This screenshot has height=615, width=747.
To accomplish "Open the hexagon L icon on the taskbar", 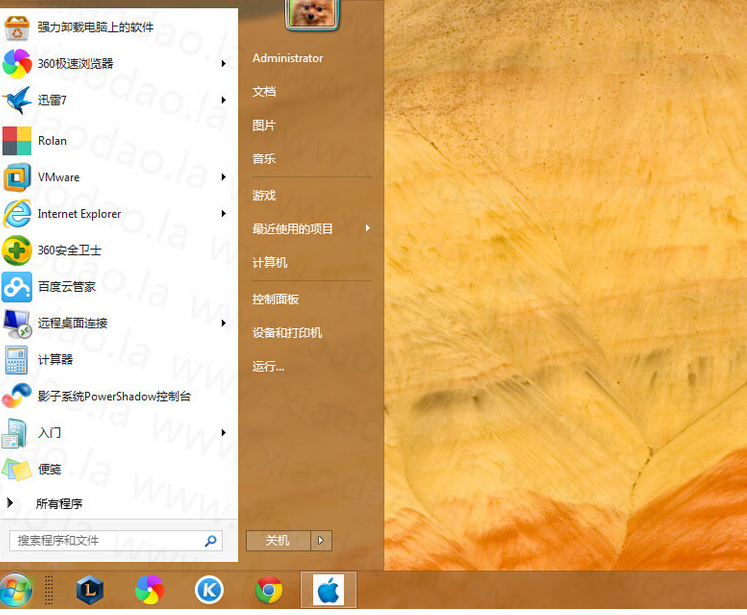I will tap(90, 590).
